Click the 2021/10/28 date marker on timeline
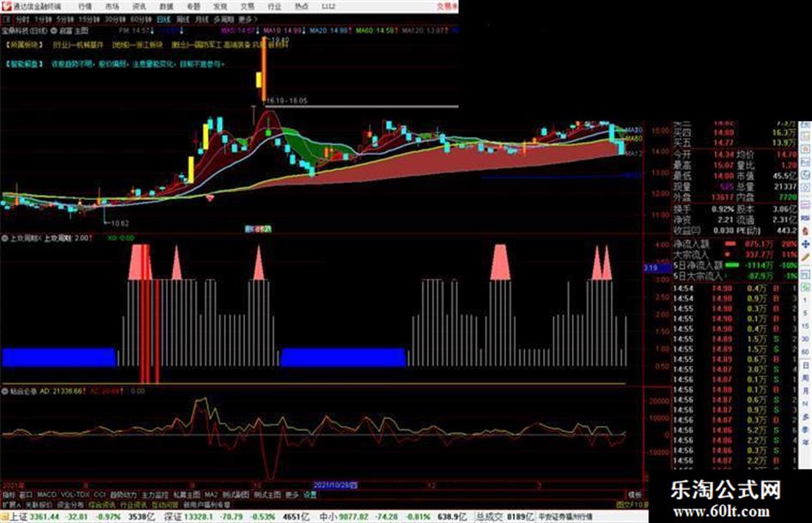The image size is (812, 523). 335,485
